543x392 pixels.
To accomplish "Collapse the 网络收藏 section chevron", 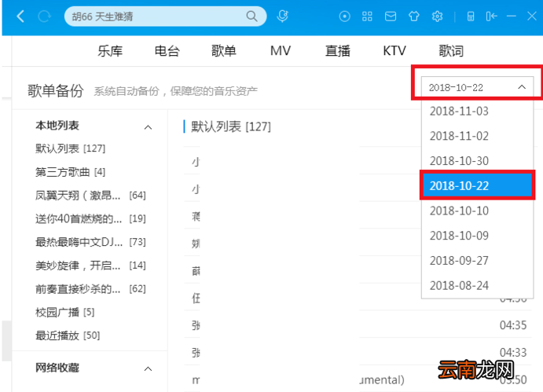I will click(x=148, y=368).
